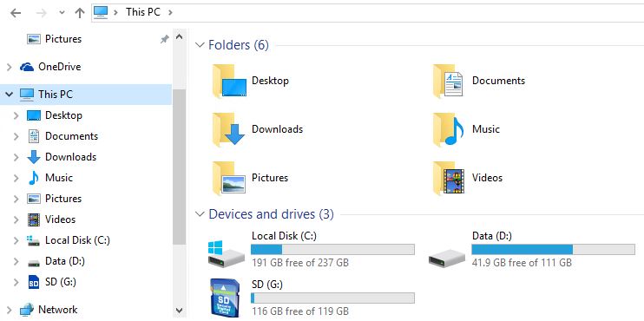Open the chevron after 'This PC' in address bar
Screen dimensions: 644x321
click(x=170, y=12)
